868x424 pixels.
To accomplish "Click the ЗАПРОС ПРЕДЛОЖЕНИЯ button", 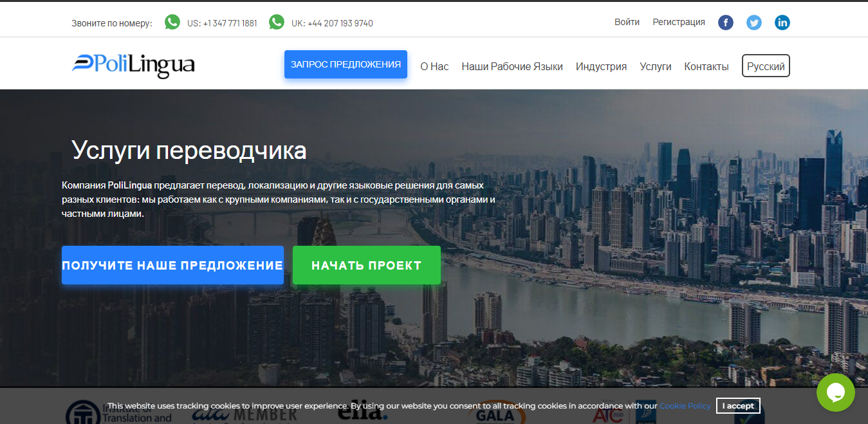I will [346, 64].
